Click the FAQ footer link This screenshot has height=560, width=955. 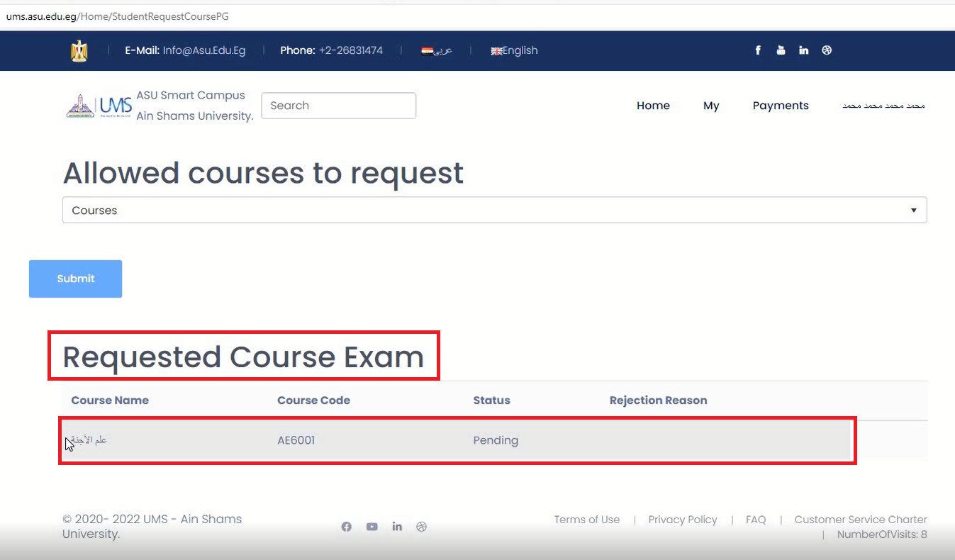tap(755, 519)
